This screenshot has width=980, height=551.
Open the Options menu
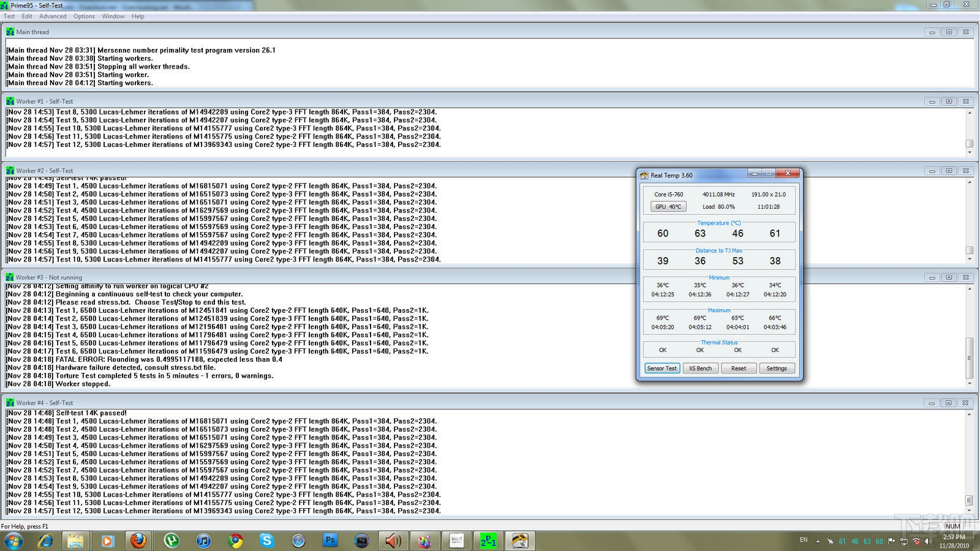[84, 16]
